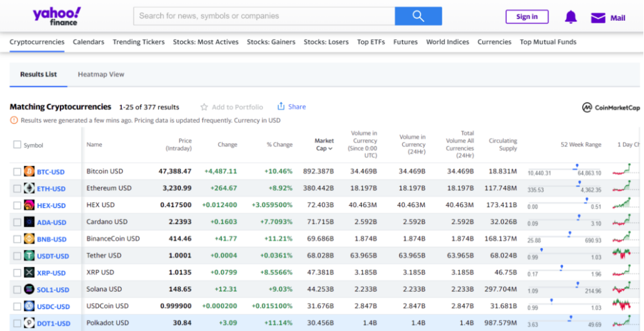Click the Add to Portfolio star icon
Image resolution: width=644 pixels, height=331 pixels.
point(204,107)
